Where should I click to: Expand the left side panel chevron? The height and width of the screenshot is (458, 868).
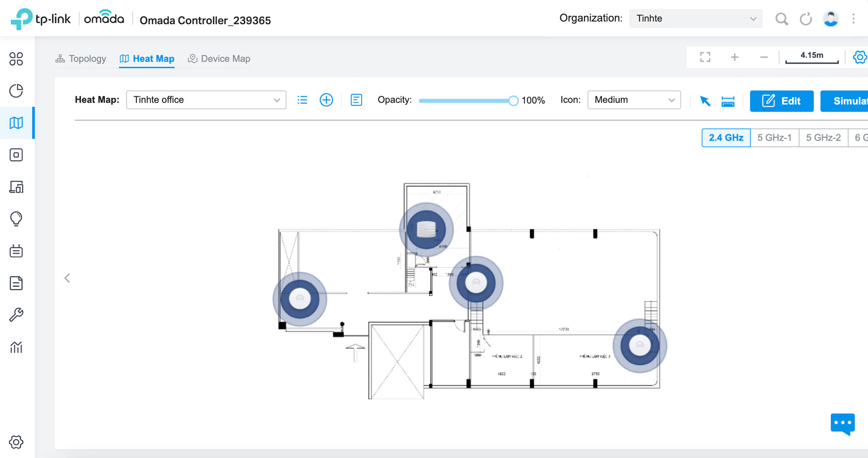coord(67,278)
